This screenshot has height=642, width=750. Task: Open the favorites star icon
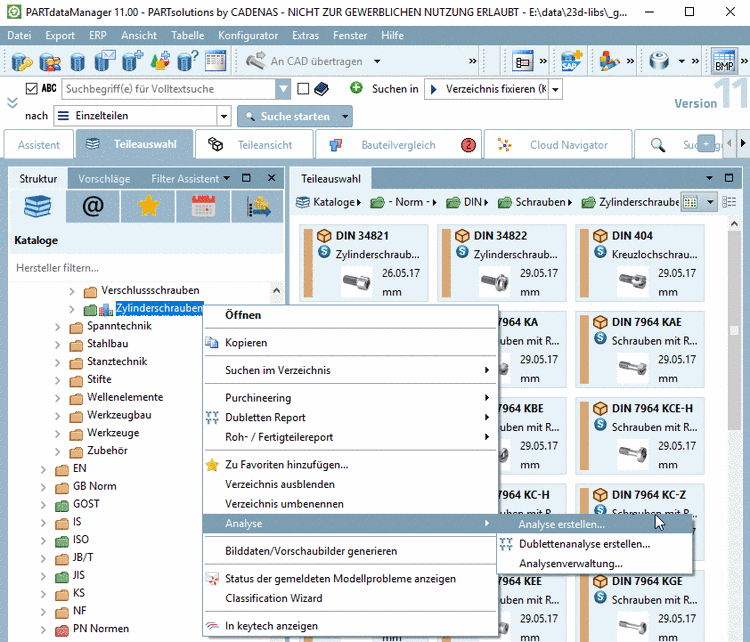point(148,206)
